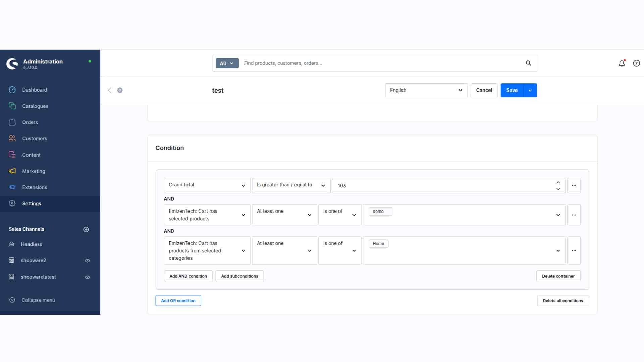Click the Headless basket icon
Viewport: 644px width, 362px height.
click(11, 244)
